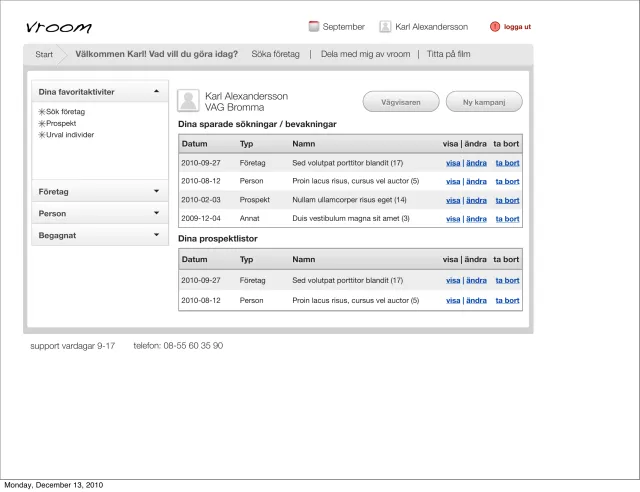Viewport: 640px width, 492px height.
Task: Open Dela med mig av vroom
Action: click(365, 54)
